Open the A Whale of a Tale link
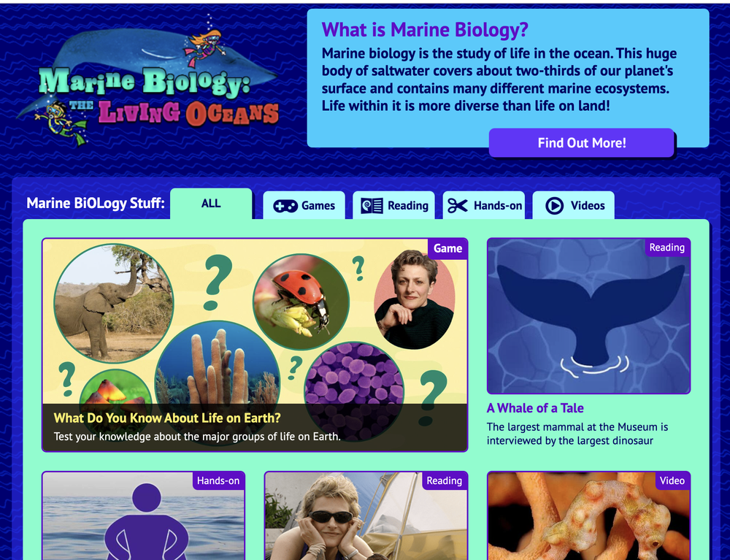The height and width of the screenshot is (560, 730). coord(535,408)
